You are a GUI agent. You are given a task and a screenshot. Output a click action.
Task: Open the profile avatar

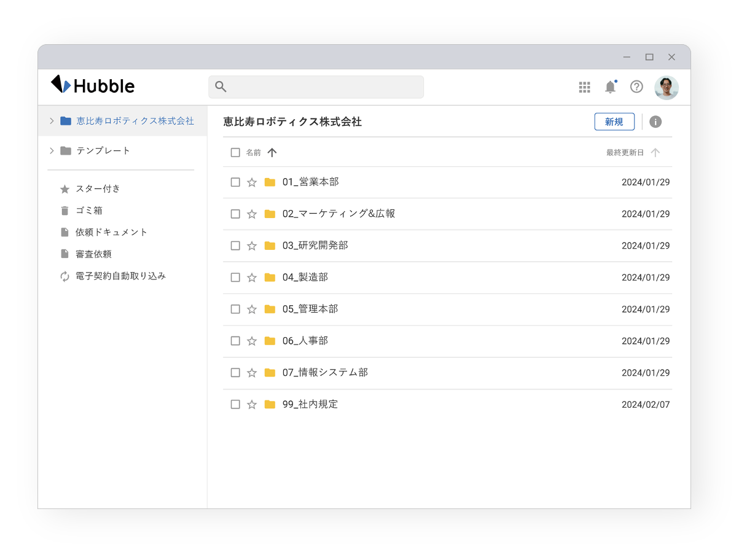(666, 87)
